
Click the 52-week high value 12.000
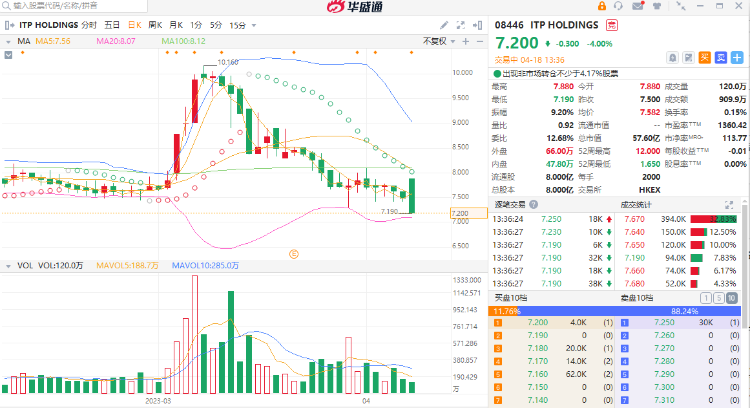pos(648,151)
